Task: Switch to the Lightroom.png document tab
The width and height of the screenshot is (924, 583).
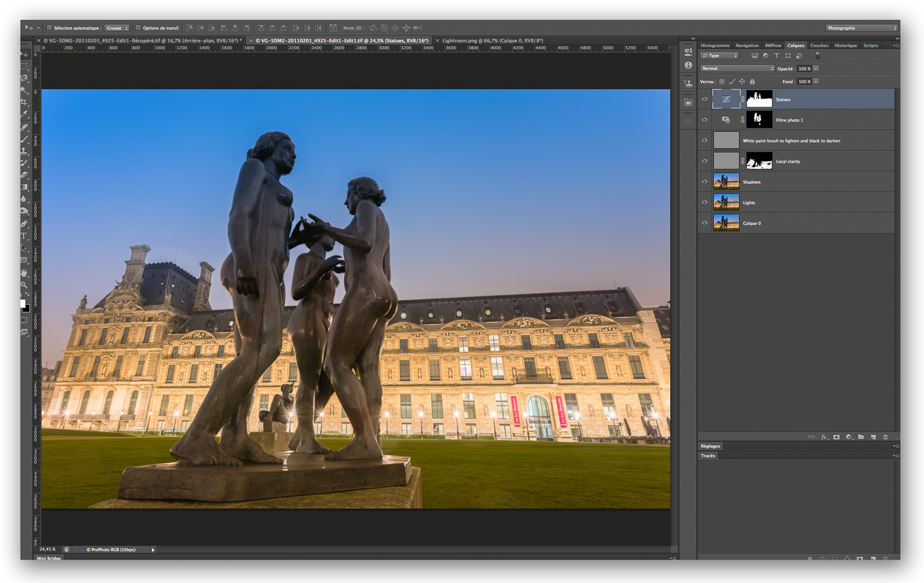Action: point(492,40)
